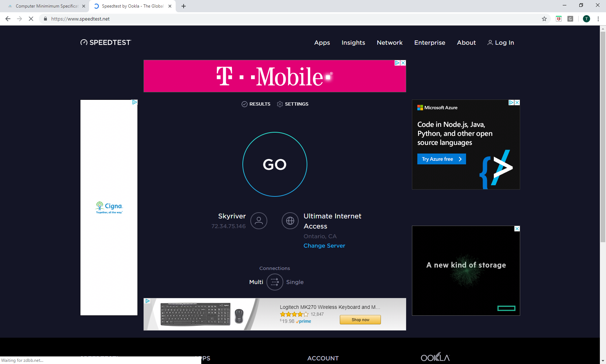The height and width of the screenshot is (364, 606).
Task: Open the Chrome profile avatar
Action: point(587,19)
